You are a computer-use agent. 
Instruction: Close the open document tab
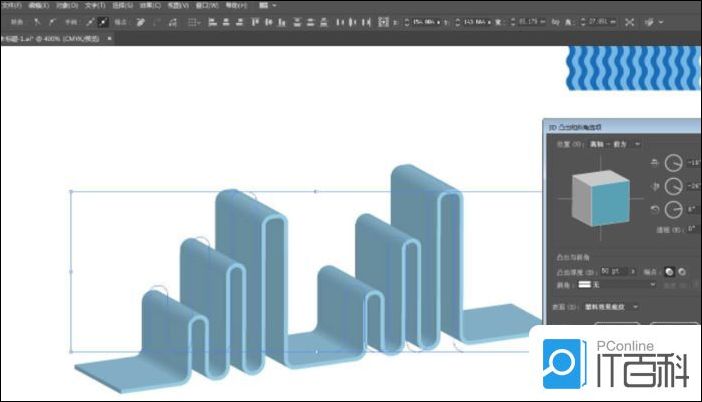click(x=109, y=38)
